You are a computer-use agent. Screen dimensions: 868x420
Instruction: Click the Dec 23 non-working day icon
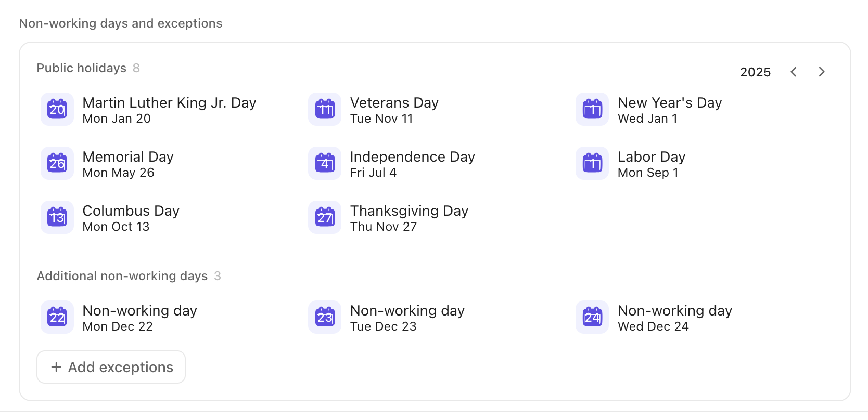(x=325, y=317)
